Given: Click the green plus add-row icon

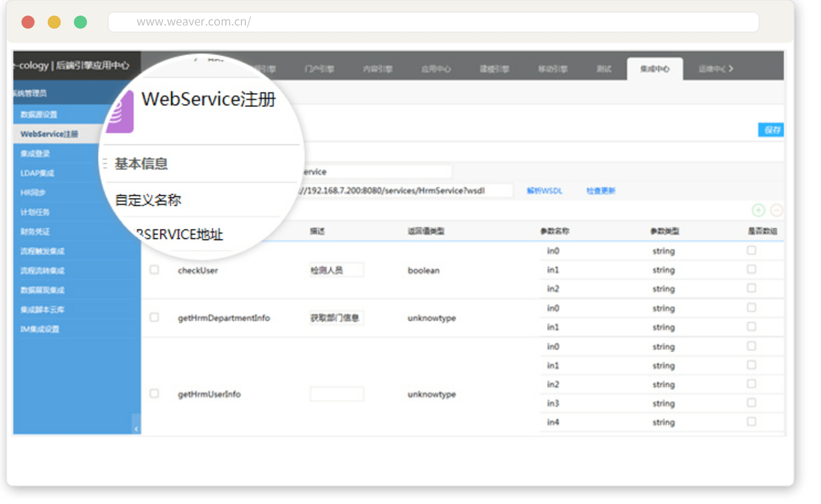Looking at the screenshot, I should 758,211.
